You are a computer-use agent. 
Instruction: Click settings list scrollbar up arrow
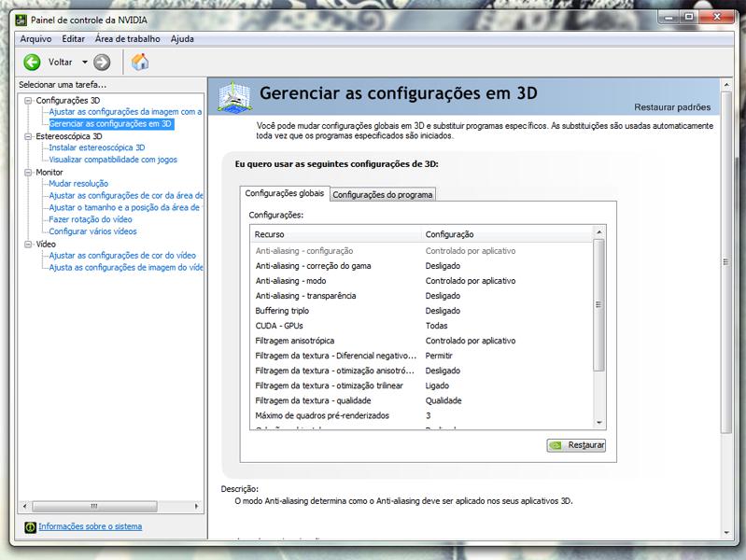[599, 232]
